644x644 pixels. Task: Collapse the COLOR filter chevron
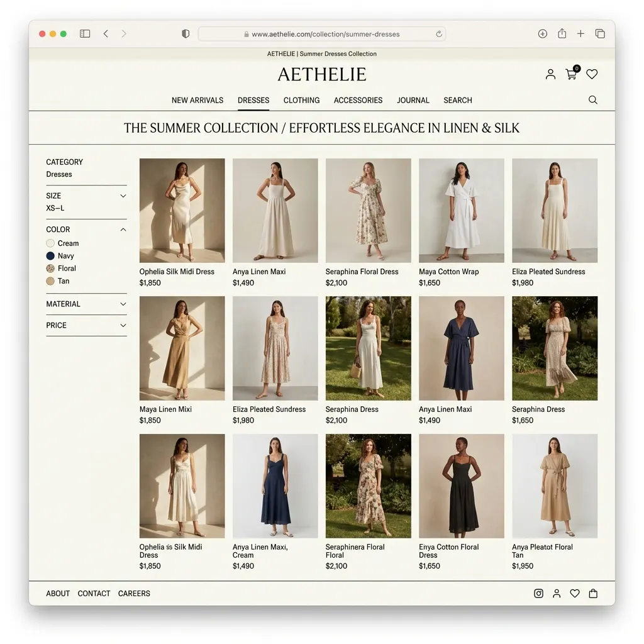coord(123,230)
